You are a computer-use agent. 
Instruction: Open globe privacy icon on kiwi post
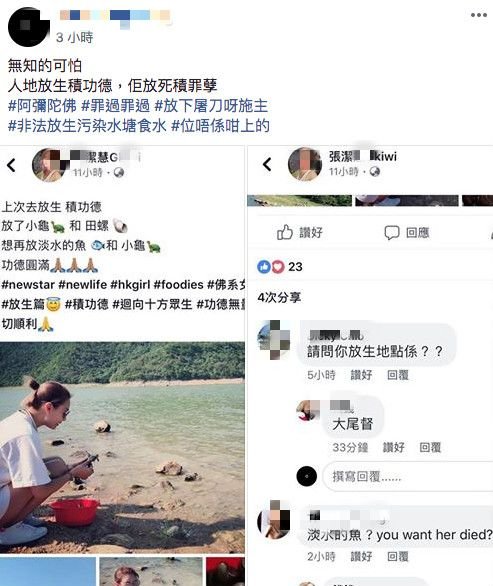tap(375, 171)
